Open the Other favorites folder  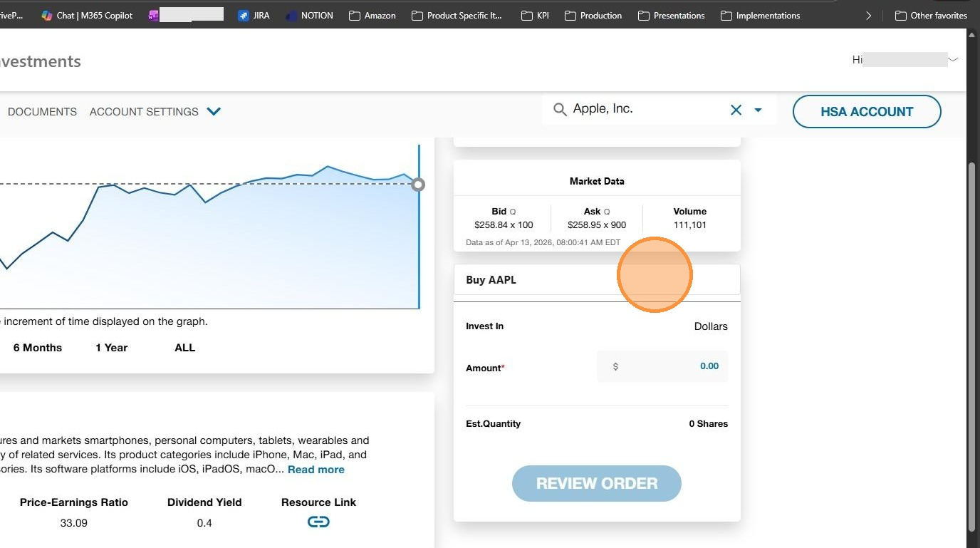[931, 15]
